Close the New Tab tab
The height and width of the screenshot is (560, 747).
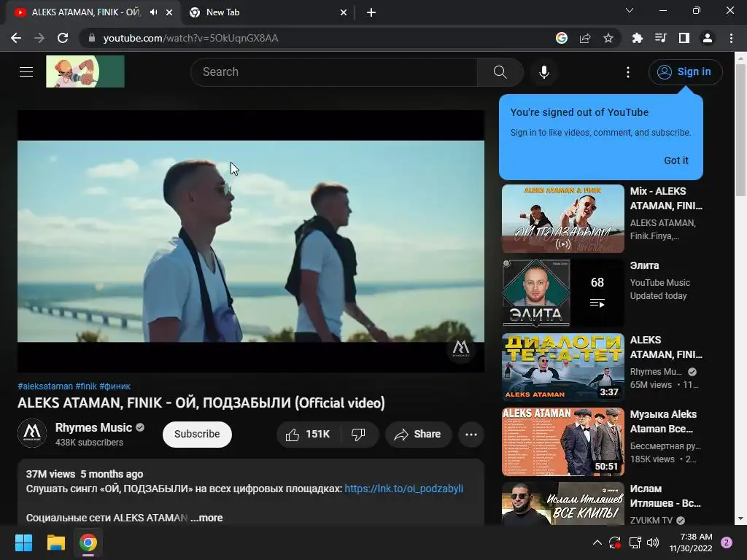[x=344, y=13]
